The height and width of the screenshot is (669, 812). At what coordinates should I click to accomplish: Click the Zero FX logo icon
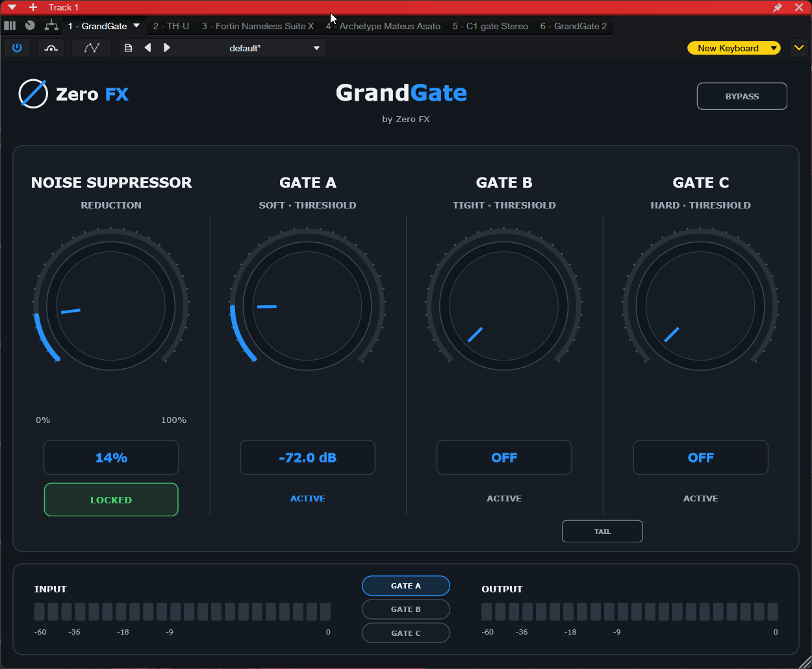[33, 94]
